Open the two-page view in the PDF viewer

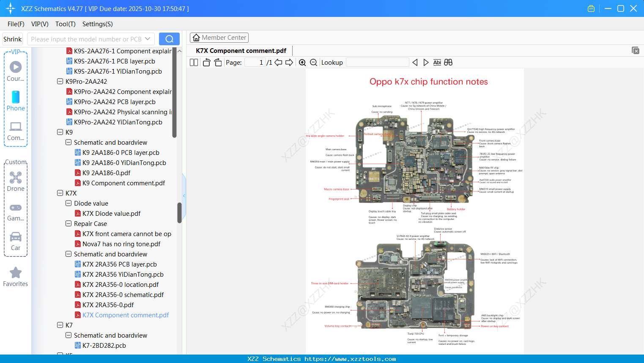pyautogui.click(x=193, y=62)
